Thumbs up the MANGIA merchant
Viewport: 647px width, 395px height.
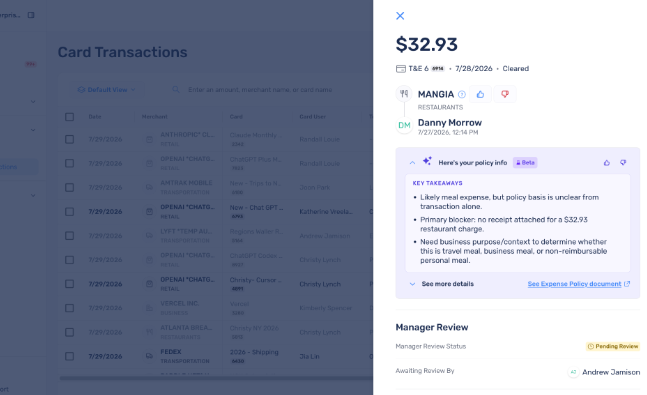click(480, 94)
